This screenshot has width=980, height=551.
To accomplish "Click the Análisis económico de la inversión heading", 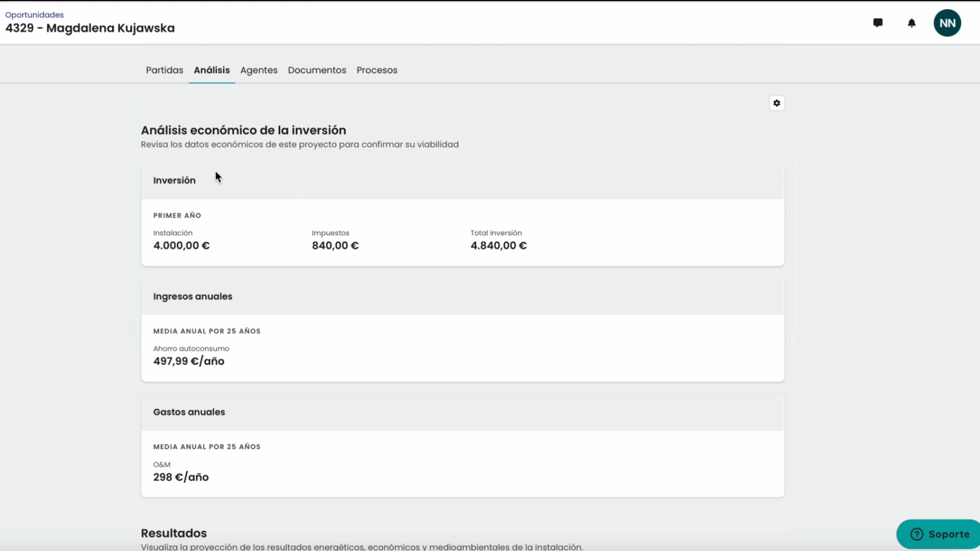I will 243,130.
